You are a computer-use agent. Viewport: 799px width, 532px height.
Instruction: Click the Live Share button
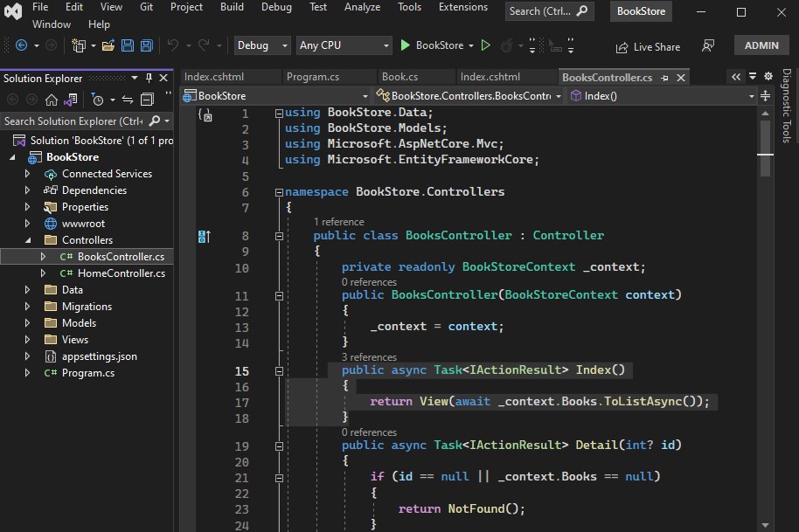tap(648, 46)
